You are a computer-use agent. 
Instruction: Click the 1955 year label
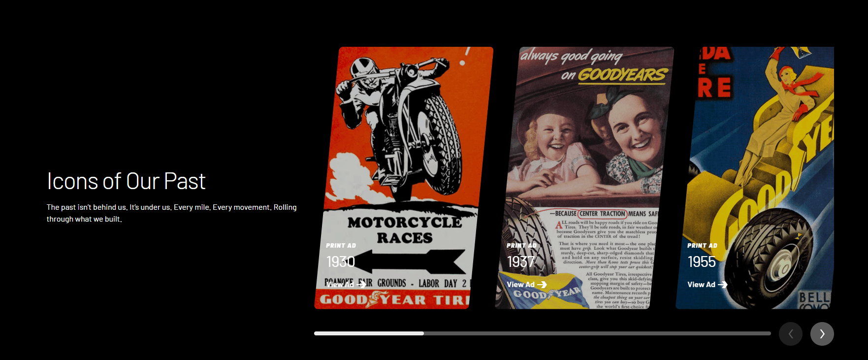pos(702,262)
